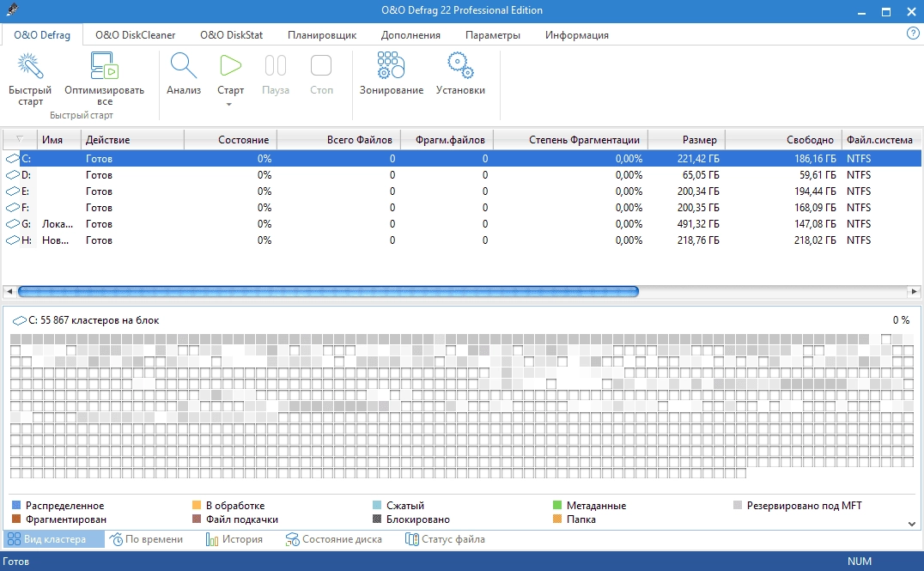The image size is (924, 571).
Task: Sort by Имя column header
Action: [x=59, y=140]
